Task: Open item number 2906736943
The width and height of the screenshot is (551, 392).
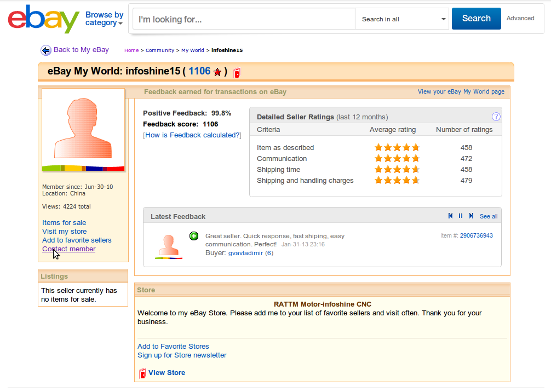Action: pyautogui.click(x=476, y=235)
